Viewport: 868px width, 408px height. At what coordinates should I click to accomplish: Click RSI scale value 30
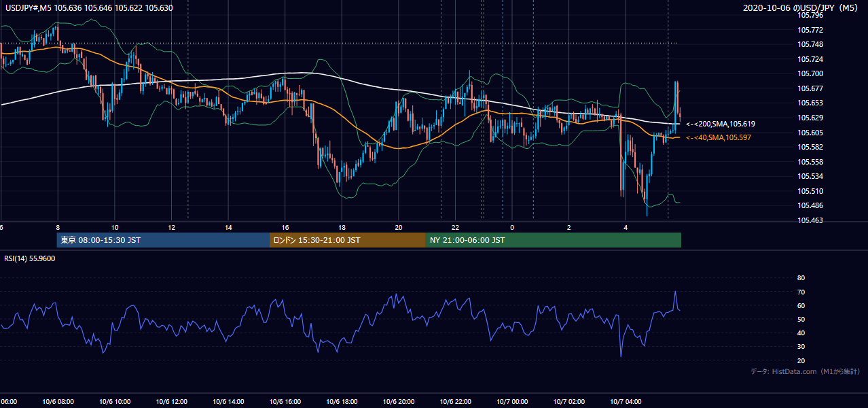coord(801,347)
